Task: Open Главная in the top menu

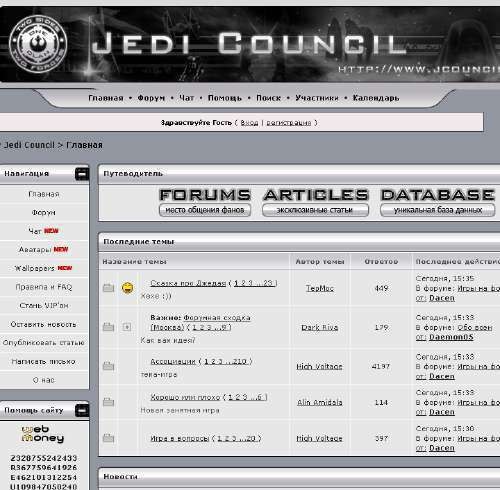Action: tap(106, 98)
